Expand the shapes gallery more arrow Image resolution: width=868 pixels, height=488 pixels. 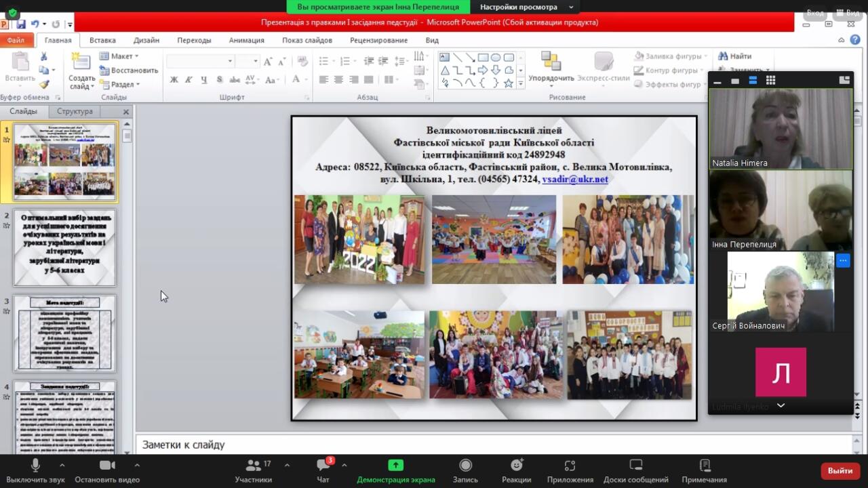(x=521, y=84)
